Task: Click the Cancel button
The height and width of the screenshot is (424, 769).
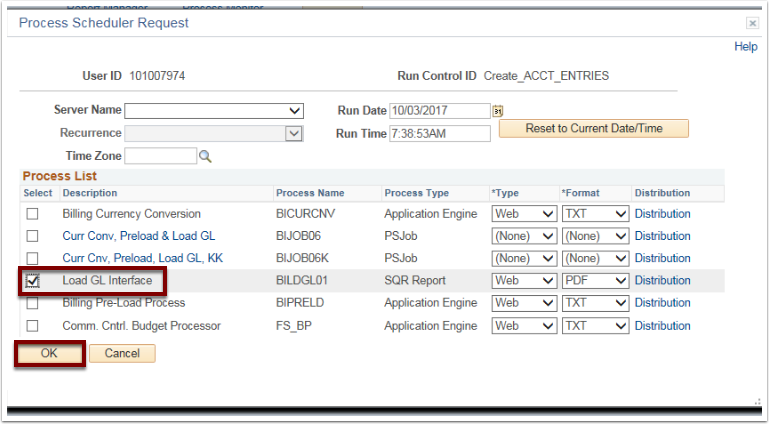Action: click(x=122, y=353)
